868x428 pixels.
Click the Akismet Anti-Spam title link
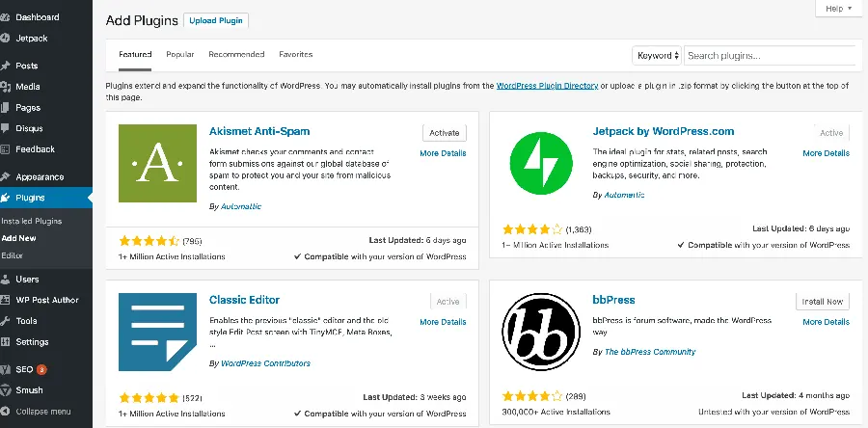pyautogui.click(x=259, y=132)
